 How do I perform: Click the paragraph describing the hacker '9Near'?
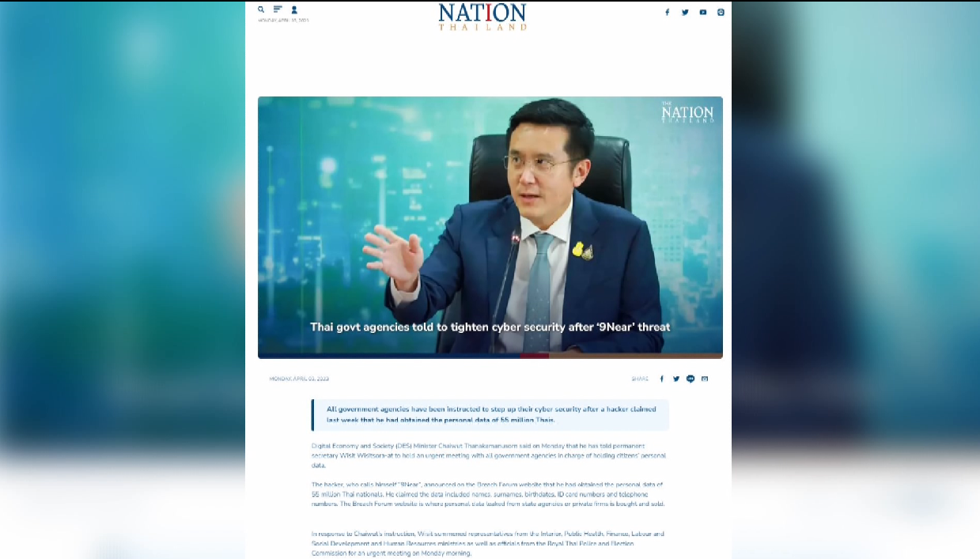[489, 494]
